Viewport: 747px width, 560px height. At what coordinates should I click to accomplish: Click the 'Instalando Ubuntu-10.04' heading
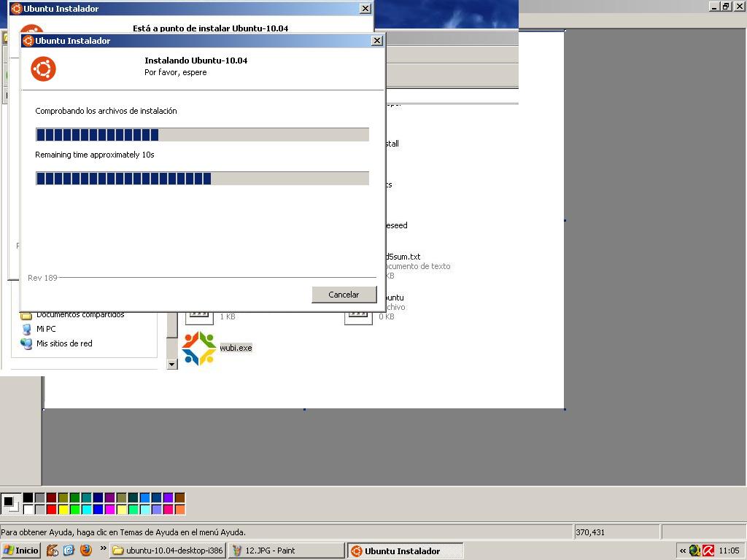[196, 61]
